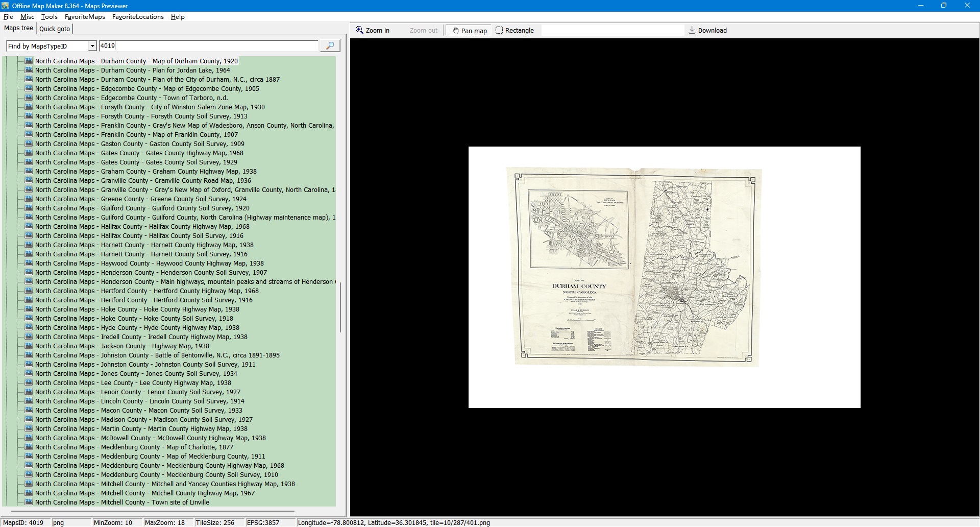The height and width of the screenshot is (527, 980).
Task: Click the maps tree vertical scrollbar
Action: pos(340,306)
